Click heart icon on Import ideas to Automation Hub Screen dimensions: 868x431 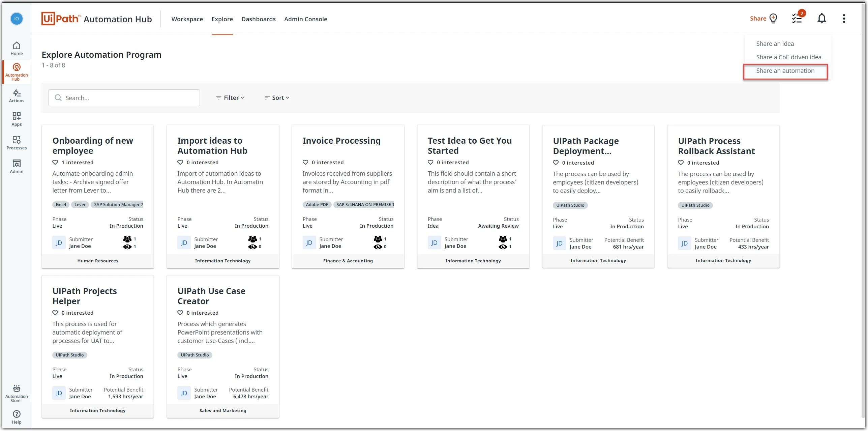pyautogui.click(x=180, y=162)
